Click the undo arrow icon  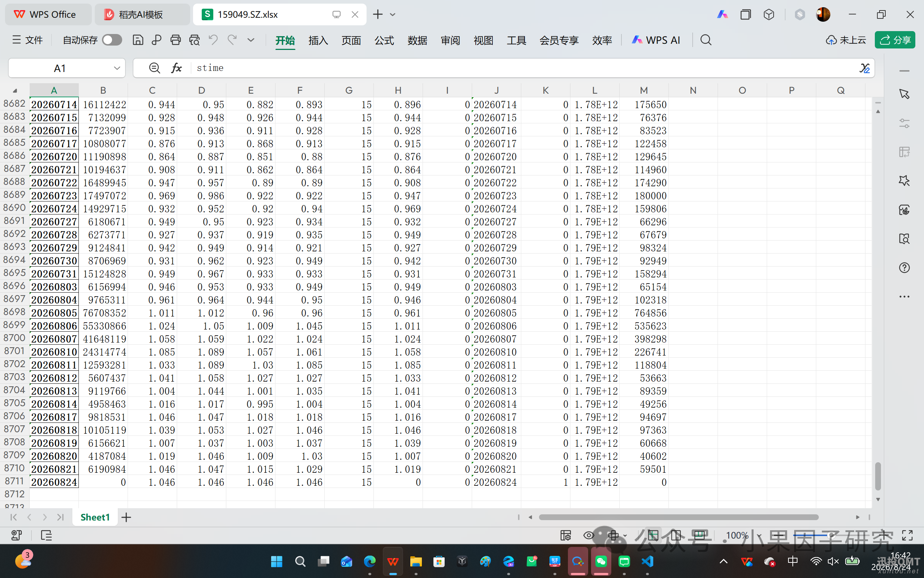pos(213,40)
